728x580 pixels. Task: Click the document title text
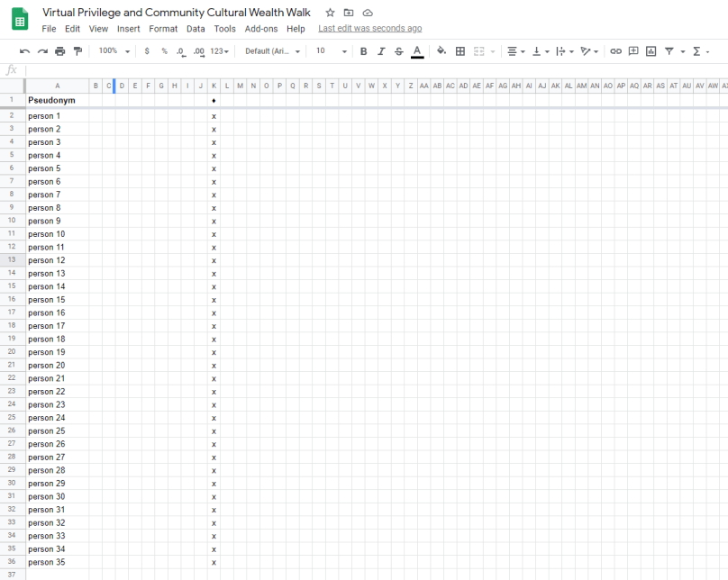click(177, 13)
